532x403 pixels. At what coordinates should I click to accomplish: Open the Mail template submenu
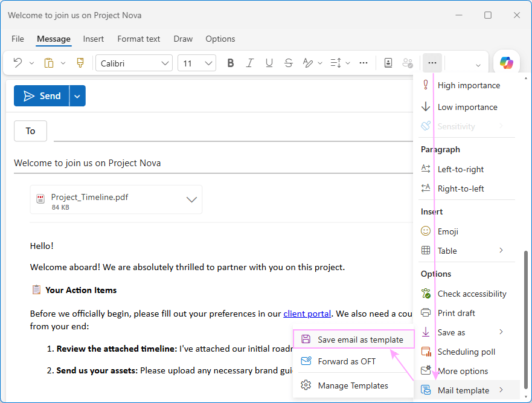point(467,390)
